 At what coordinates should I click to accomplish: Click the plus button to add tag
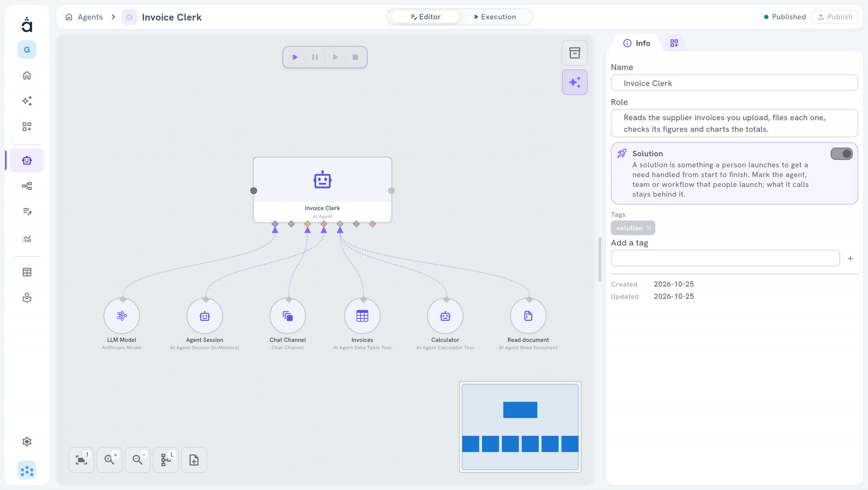850,259
